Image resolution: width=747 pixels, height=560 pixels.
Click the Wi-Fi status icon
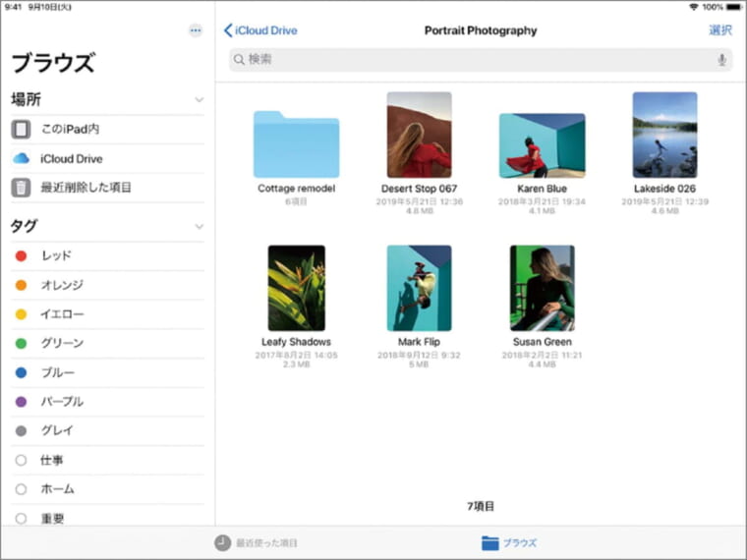693,7
